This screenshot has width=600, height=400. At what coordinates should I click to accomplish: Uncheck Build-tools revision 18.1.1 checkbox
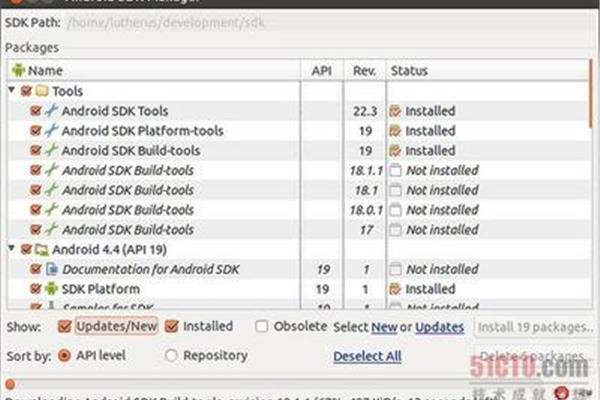36,170
